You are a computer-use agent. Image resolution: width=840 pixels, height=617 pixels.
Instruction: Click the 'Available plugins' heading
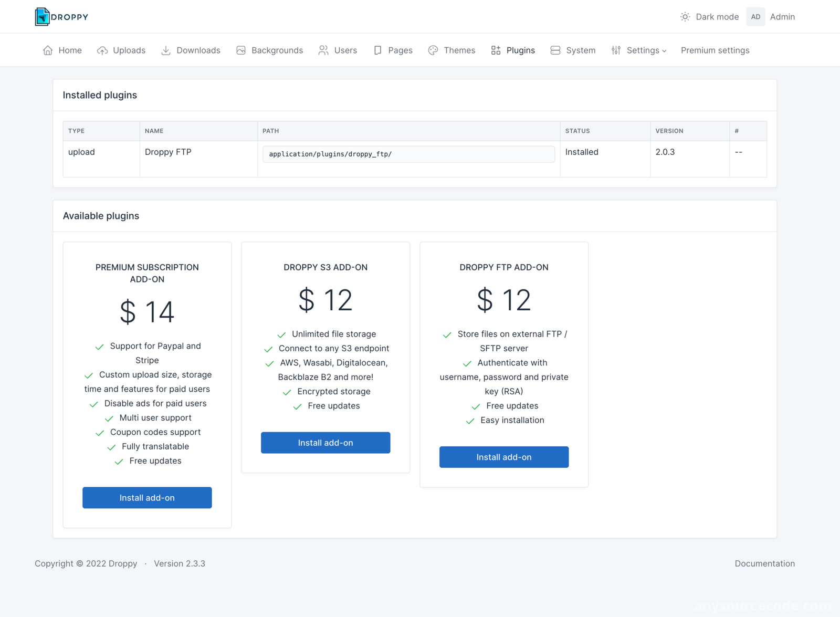[x=101, y=216]
